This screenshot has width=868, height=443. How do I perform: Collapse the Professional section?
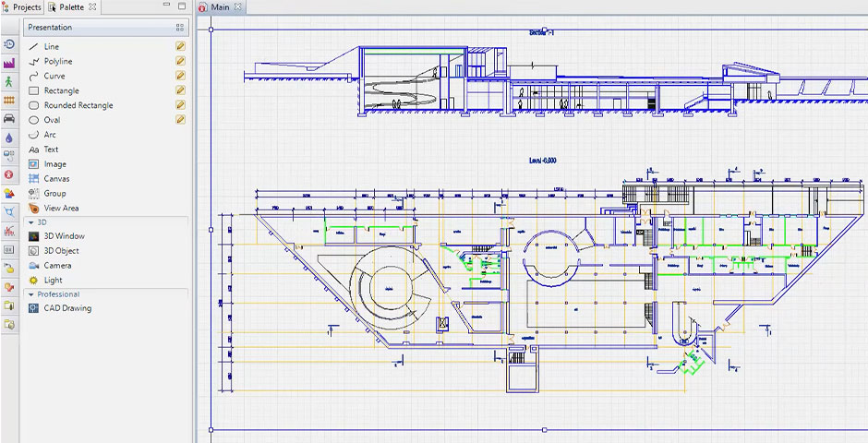[x=30, y=294]
